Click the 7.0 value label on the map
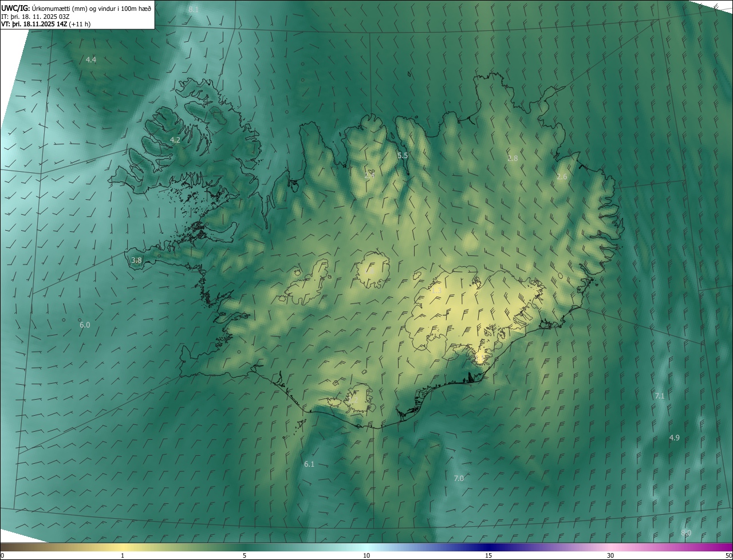This screenshot has width=733, height=560. [x=459, y=478]
